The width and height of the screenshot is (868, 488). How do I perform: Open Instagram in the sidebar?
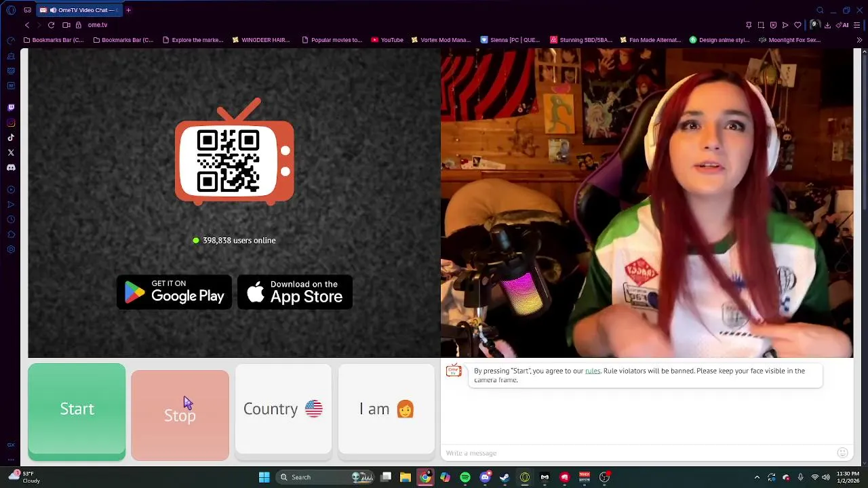(x=11, y=123)
